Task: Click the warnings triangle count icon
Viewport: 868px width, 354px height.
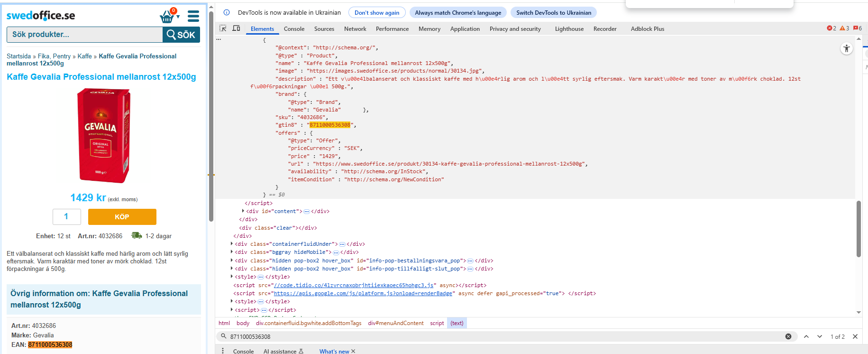Action: point(844,28)
